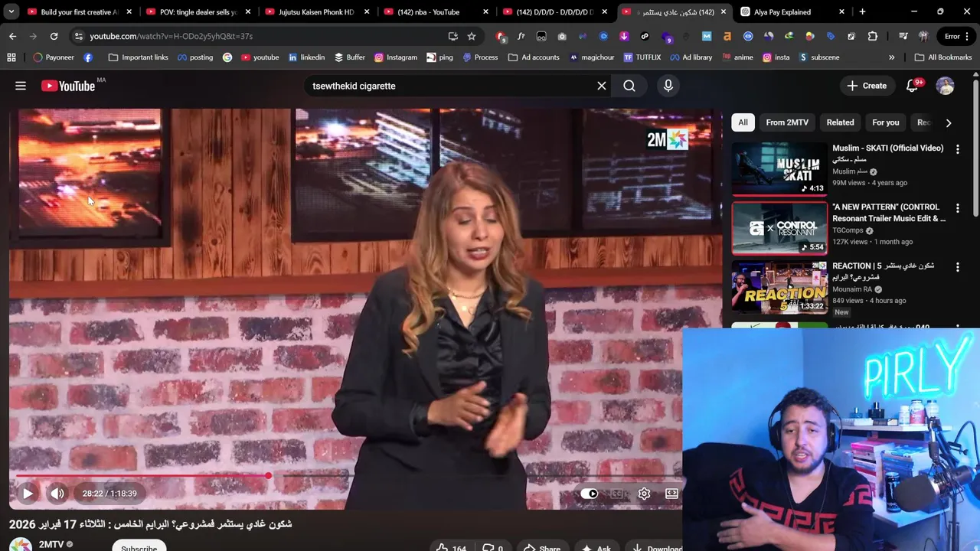Toggle the autoplay switch

(x=590, y=494)
